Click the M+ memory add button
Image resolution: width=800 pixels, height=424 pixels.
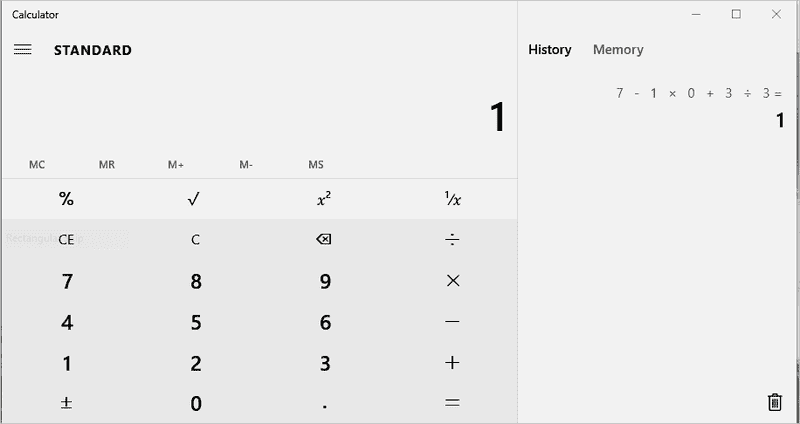click(x=176, y=165)
